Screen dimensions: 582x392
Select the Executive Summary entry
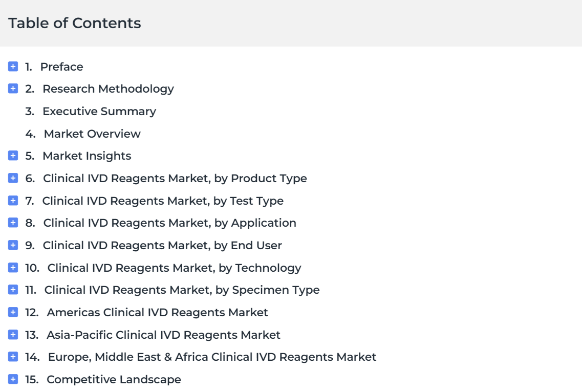[99, 112]
